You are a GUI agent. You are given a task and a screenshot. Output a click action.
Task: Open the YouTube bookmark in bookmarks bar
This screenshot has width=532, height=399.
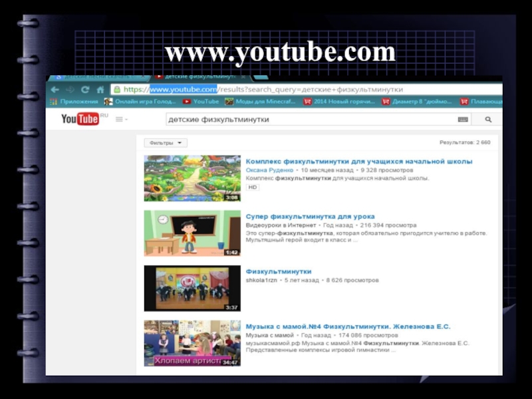click(x=201, y=102)
